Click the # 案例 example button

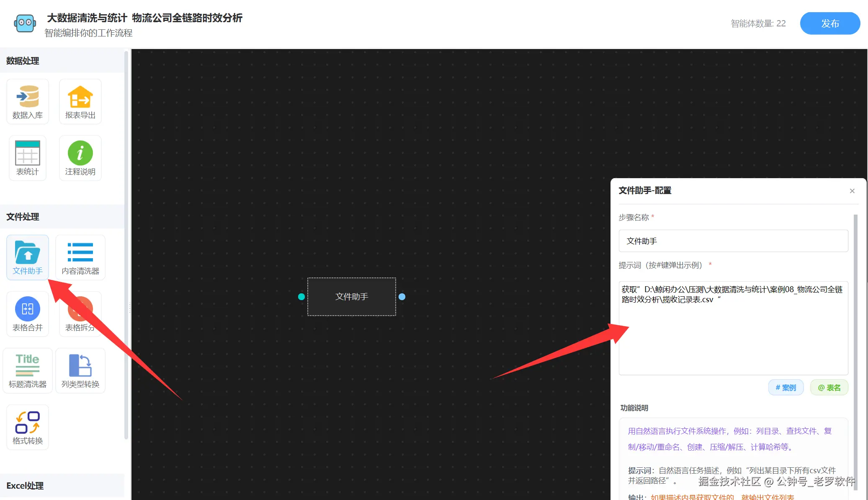click(x=786, y=388)
